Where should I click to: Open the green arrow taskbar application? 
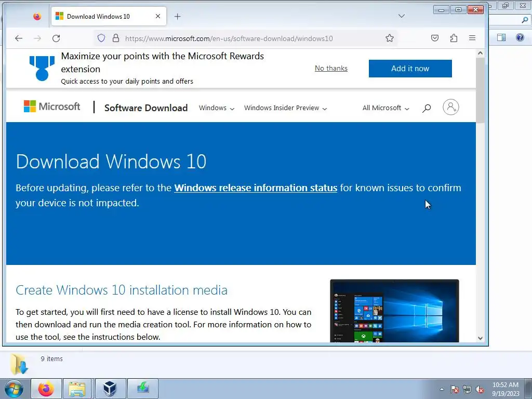point(143,389)
